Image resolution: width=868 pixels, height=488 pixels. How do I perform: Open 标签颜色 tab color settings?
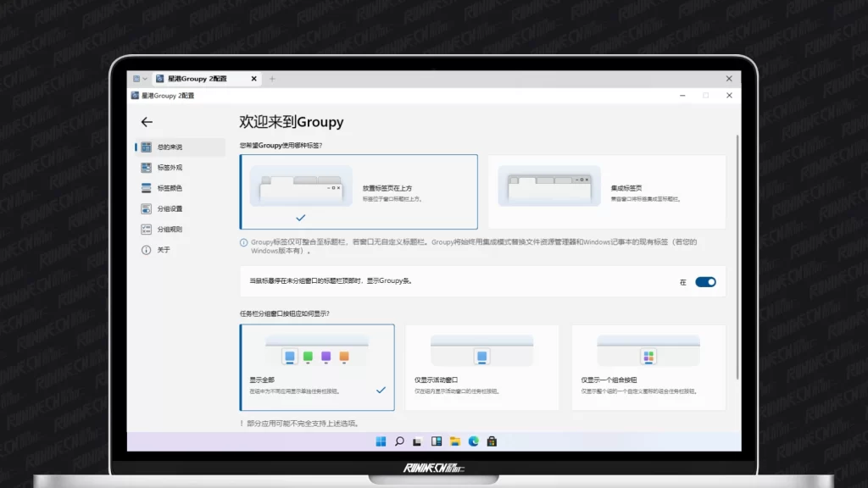point(170,188)
